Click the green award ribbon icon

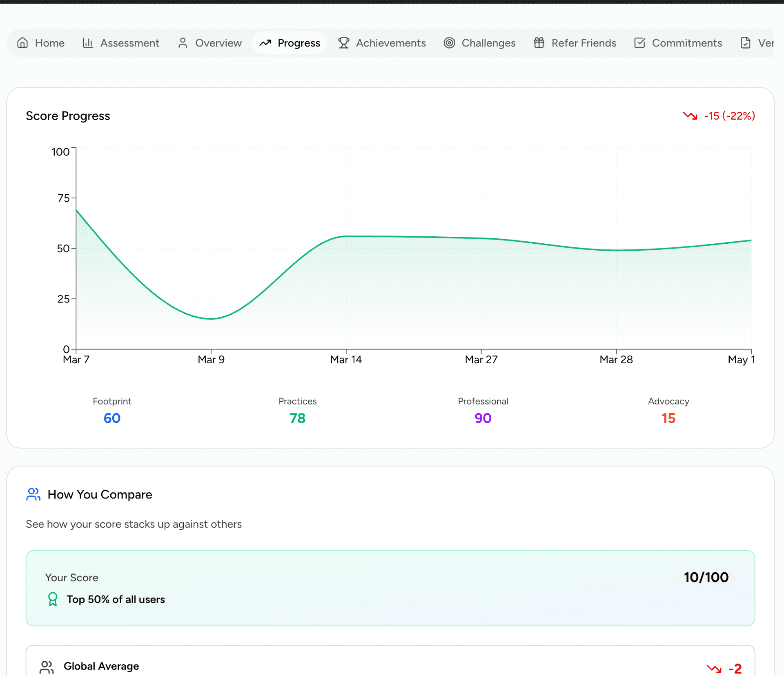point(53,599)
